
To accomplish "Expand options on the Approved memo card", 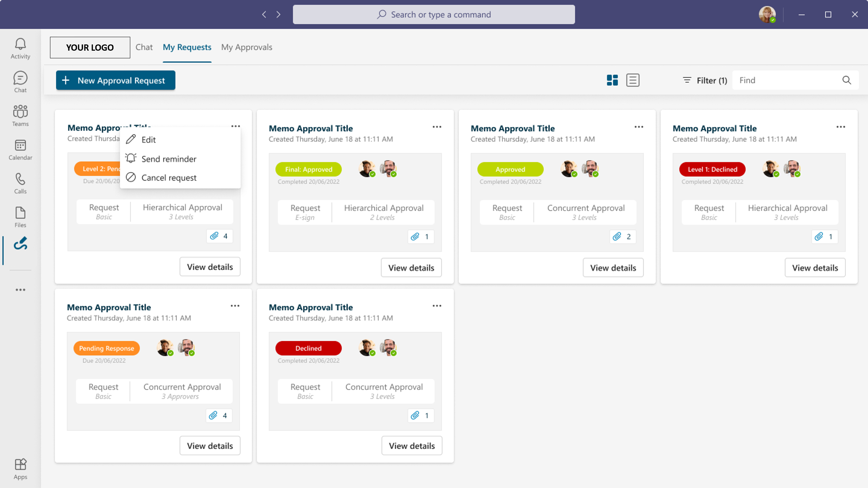I will click(x=639, y=127).
